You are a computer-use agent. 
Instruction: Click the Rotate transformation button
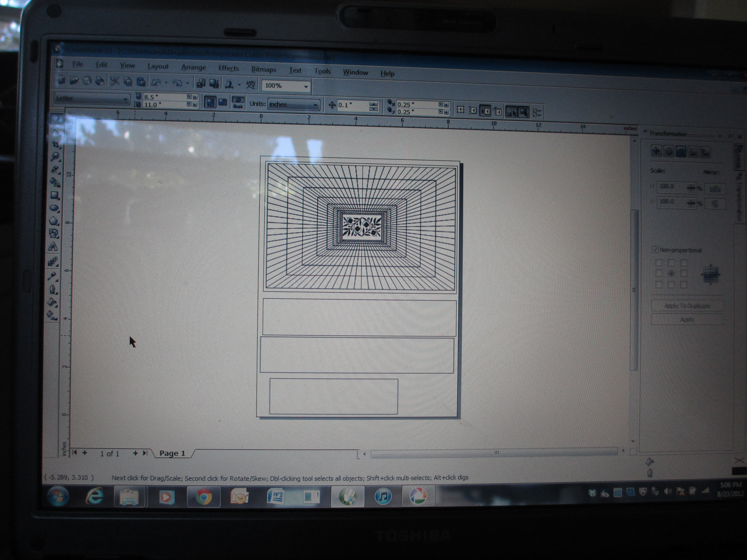pyautogui.click(x=668, y=151)
